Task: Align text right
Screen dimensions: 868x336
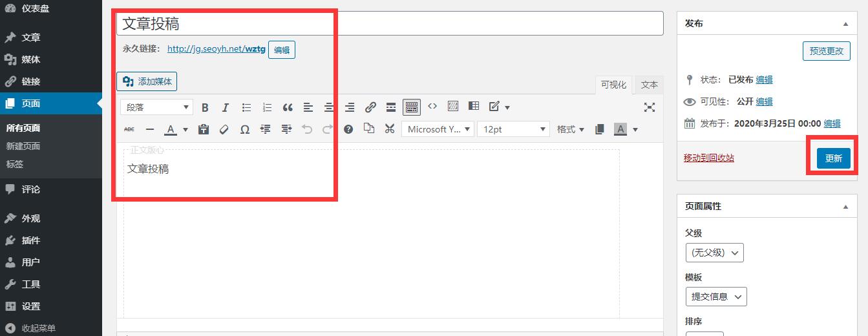Action: (350, 107)
